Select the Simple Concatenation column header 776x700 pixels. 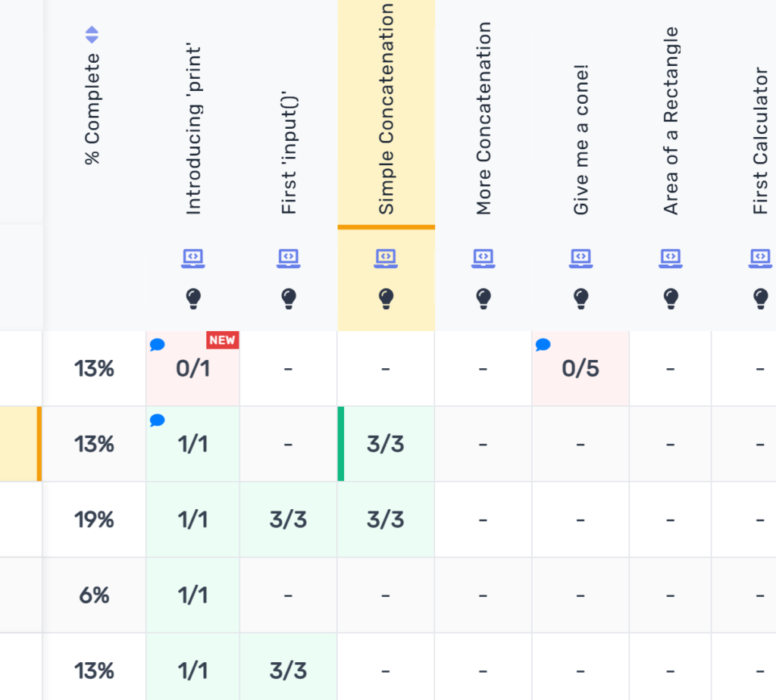click(x=386, y=110)
